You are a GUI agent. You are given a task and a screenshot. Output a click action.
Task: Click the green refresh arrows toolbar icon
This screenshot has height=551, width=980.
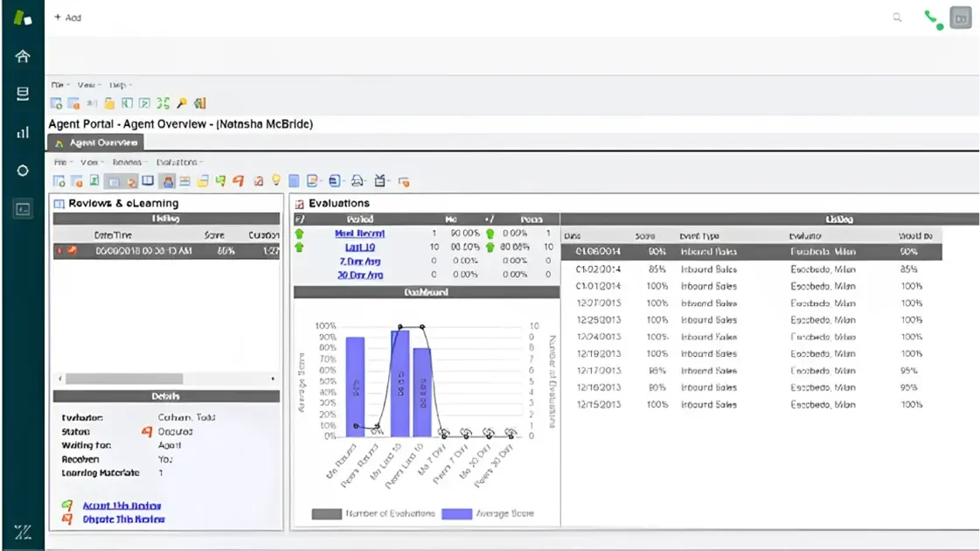pyautogui.click(x=163, y=103)
